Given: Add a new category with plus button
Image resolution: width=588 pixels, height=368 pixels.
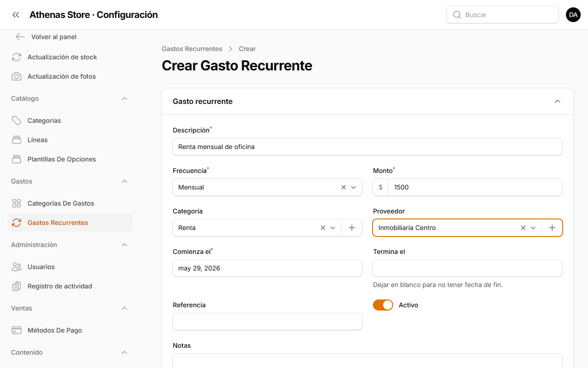Looking at the screenshot, I should tap(352, 228).
